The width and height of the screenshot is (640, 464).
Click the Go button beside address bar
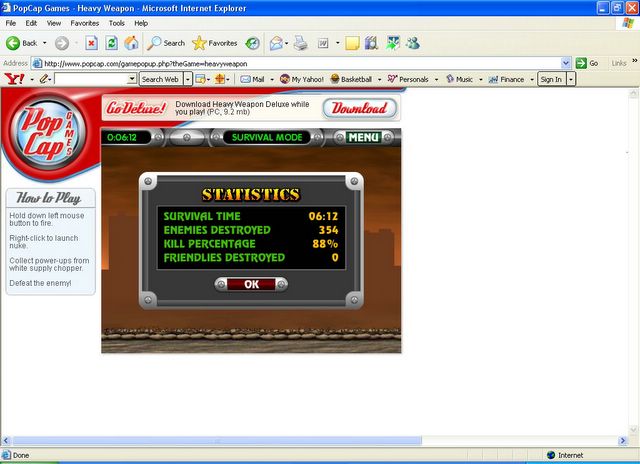(587, 63)
